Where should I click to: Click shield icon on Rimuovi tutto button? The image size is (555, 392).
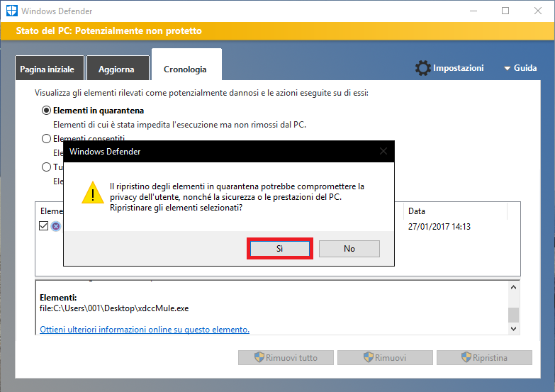point(259,357)
